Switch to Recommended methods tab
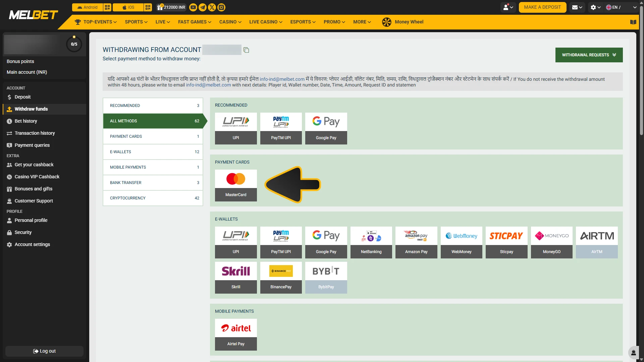The width and height of the screenshot is (644, 362). [153, 106]
